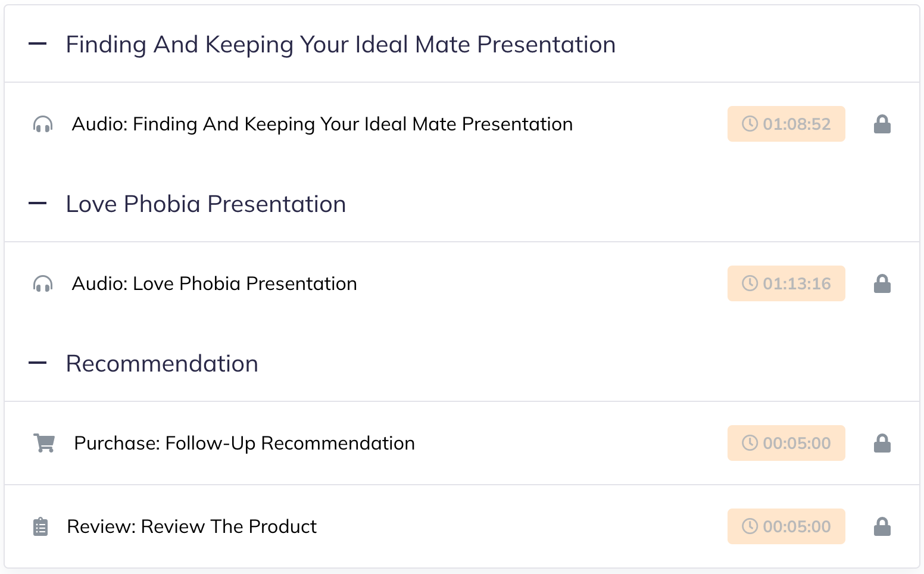Viewport: 924px width, 574px height.
Task: Click lock icon on Ideal Mate audio row
Action: pyautogui.click(x=882, y=124)
